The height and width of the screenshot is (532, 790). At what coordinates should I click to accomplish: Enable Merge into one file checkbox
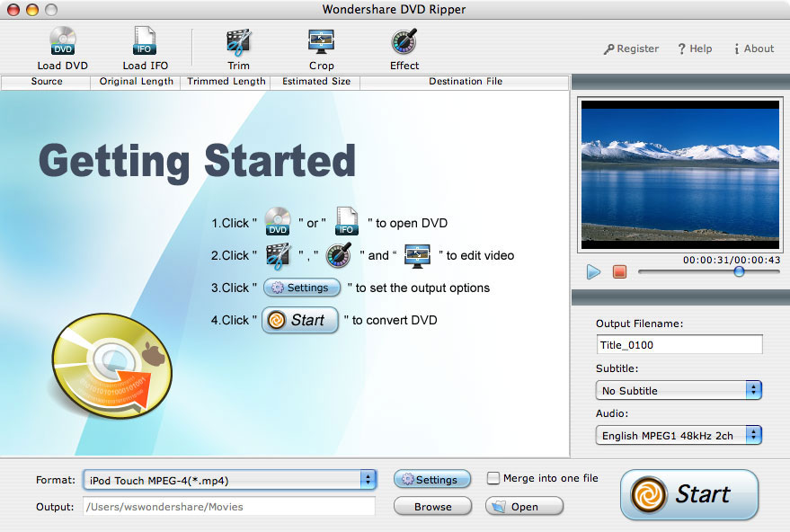[493, 478]
